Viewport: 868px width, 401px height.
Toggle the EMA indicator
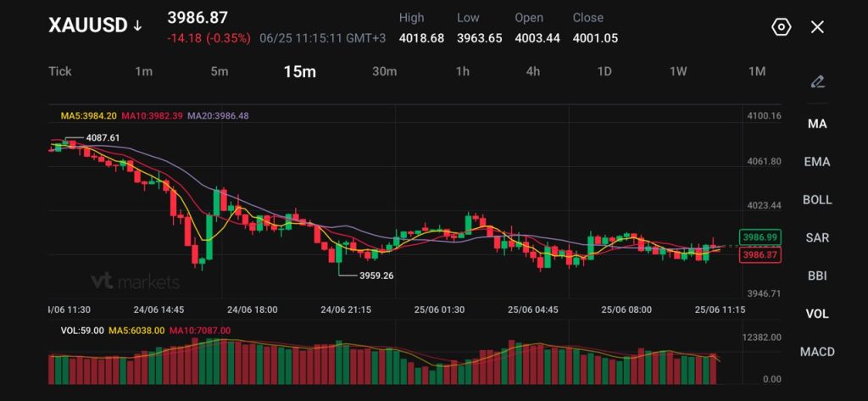point(817,162)
